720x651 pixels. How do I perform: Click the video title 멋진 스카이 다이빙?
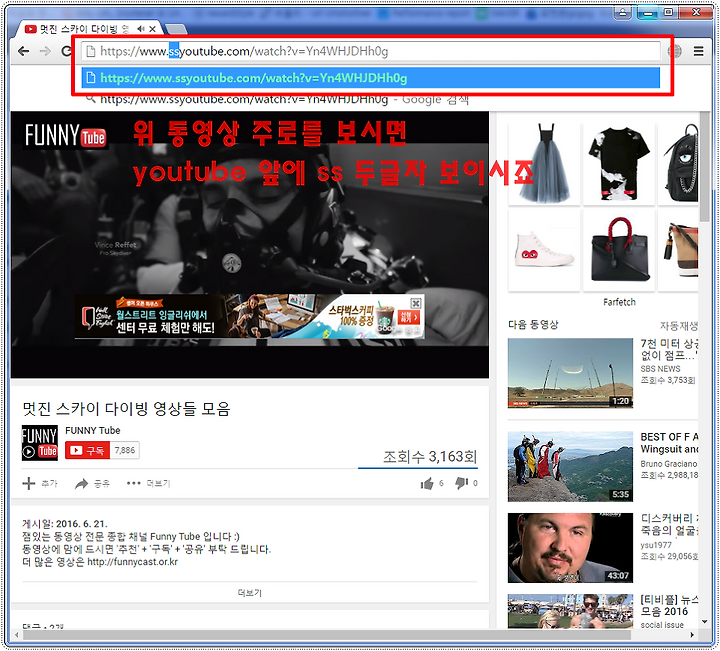[126, 409]
